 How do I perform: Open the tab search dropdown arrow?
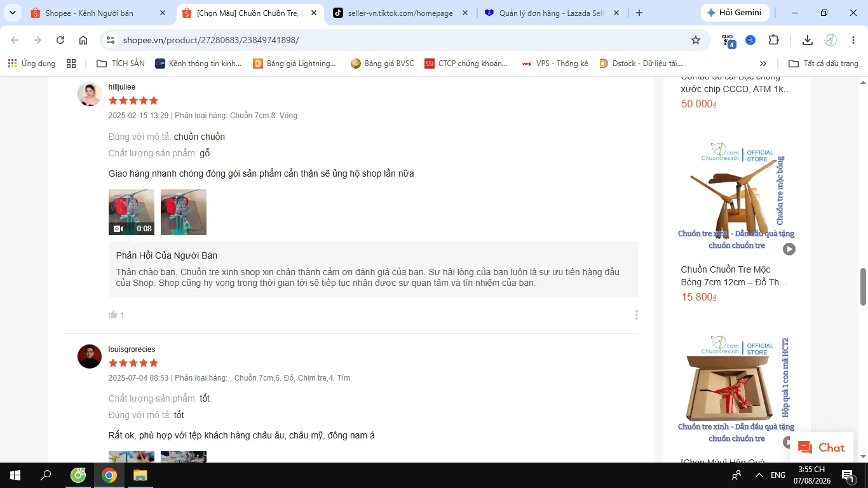(13, 13)
